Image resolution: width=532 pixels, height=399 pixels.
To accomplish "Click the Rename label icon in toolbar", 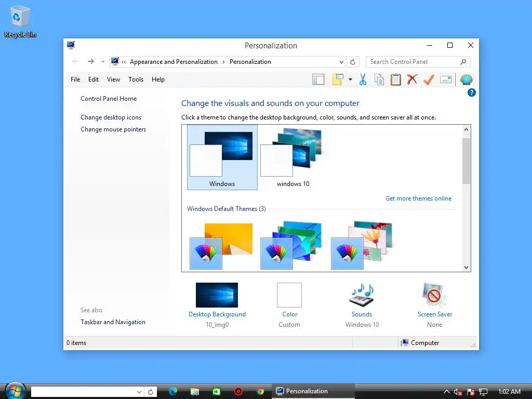I will 445,79.
